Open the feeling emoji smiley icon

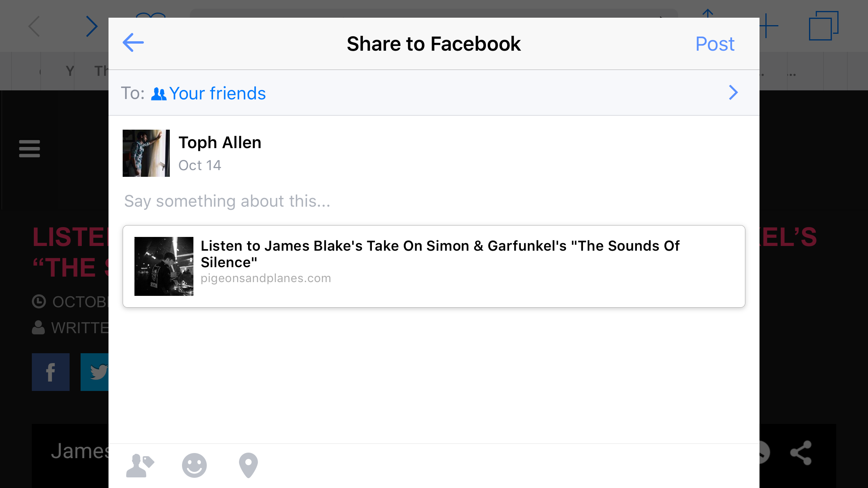[x=194, y=465]
